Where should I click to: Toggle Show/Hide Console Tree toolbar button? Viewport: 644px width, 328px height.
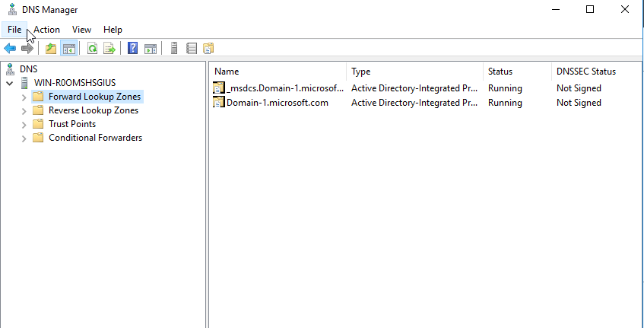click(x=68, y=49)
